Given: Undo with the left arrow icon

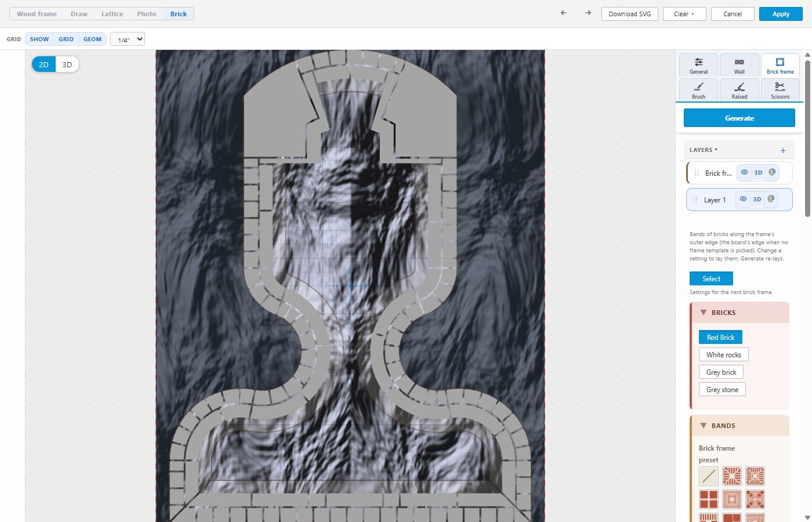Looking at the screenshot, I should pyautogui.click(x=563, y=13).
